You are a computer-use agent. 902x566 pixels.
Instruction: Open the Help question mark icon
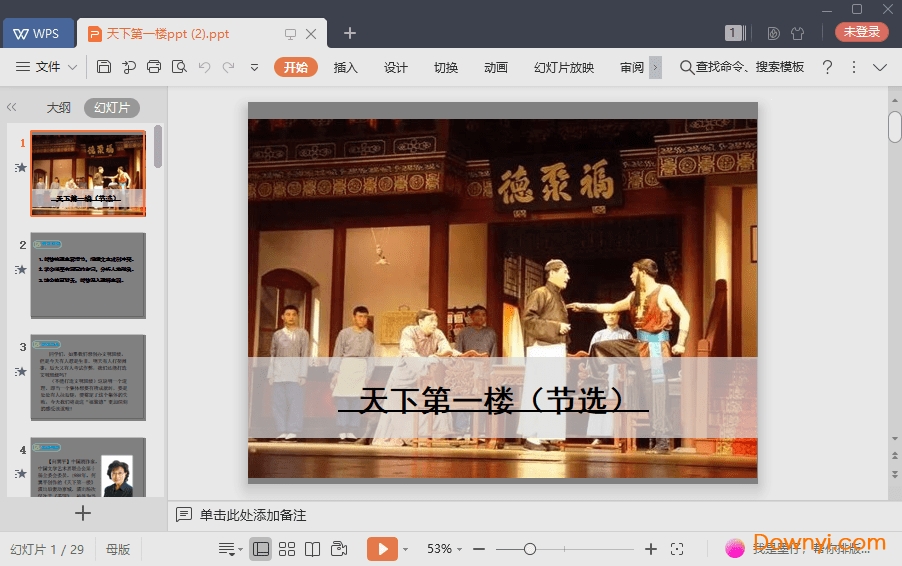(x=827, y=67)
